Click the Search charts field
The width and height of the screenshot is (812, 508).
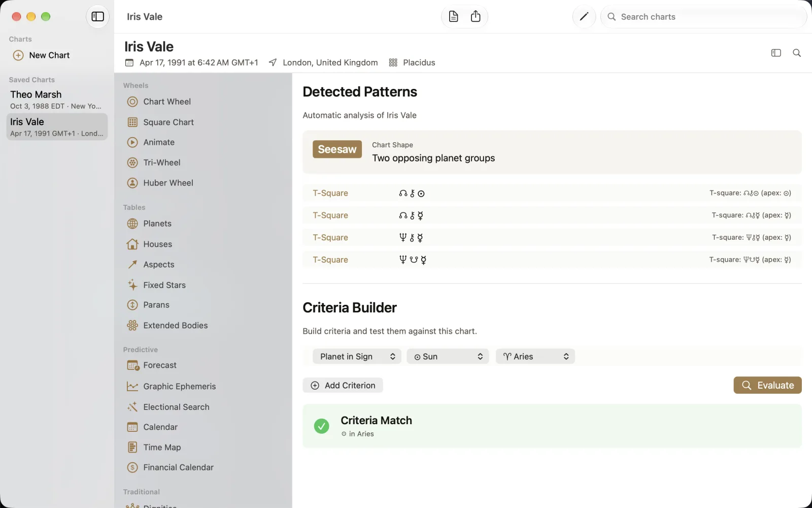tap(703, 17)
